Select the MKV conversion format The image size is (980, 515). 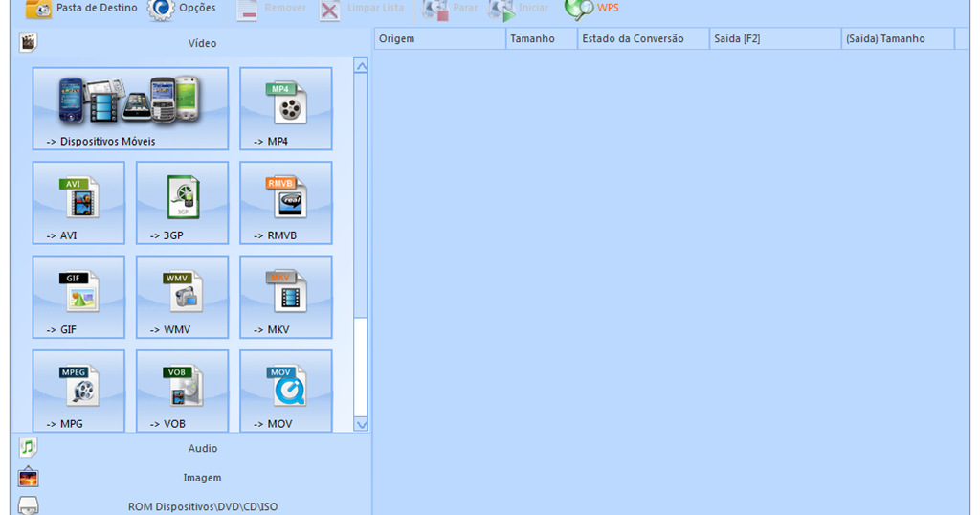click(x=286, y=298)
